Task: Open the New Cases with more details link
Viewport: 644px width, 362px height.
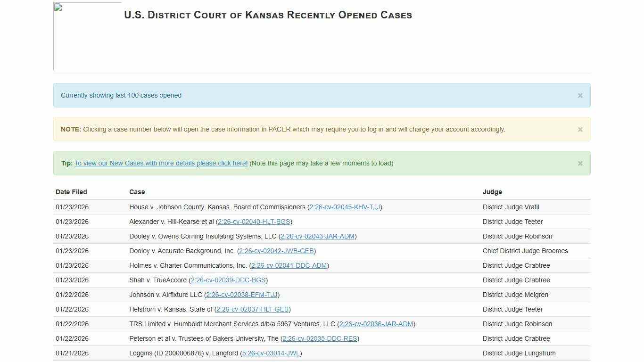Action: click(160, 163)
